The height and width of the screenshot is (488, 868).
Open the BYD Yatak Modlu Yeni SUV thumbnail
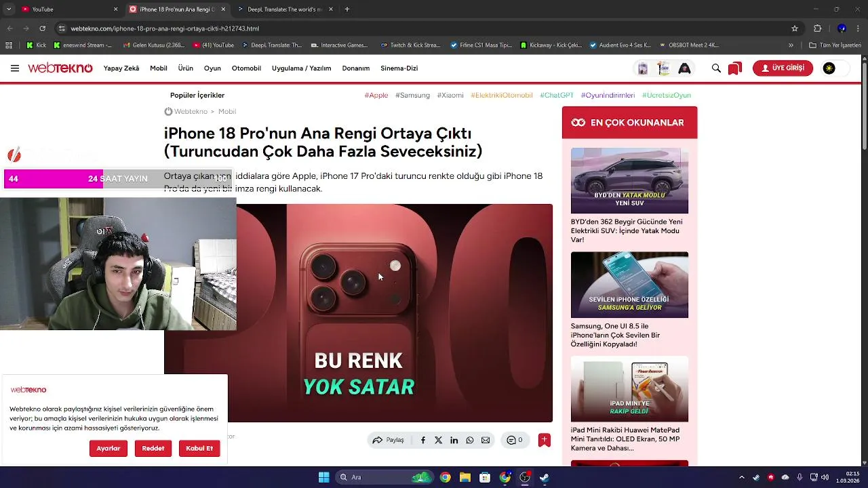click(x=629, y=180)
